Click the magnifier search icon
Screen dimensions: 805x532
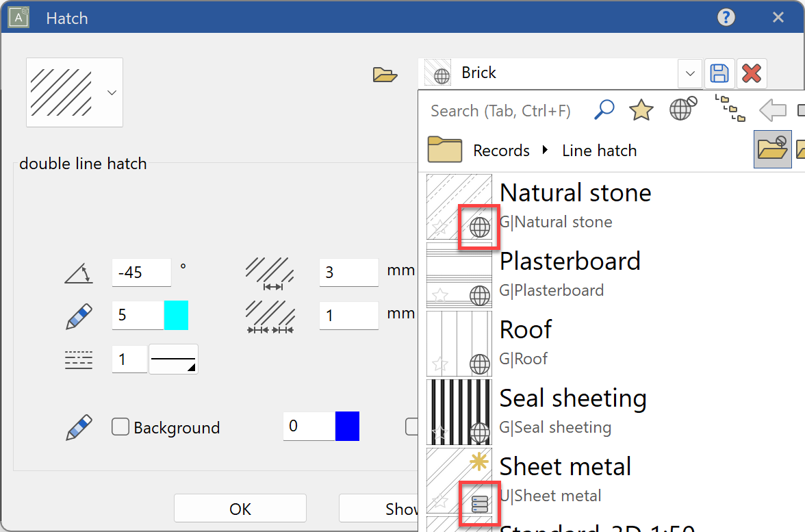(604, 110)
